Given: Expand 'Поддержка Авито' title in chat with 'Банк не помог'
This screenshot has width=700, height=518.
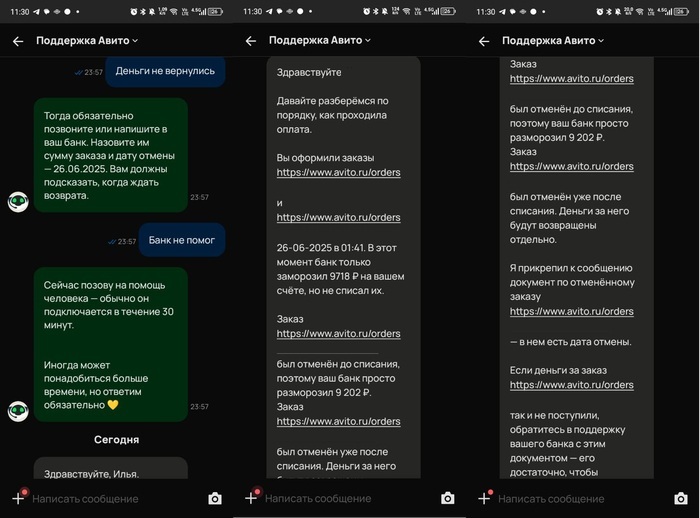Looking at the screenshot, I should (87, 41).
